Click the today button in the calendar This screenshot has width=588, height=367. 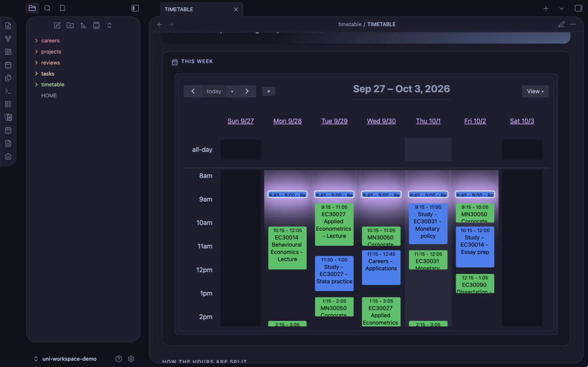click(x=214, y=91)
